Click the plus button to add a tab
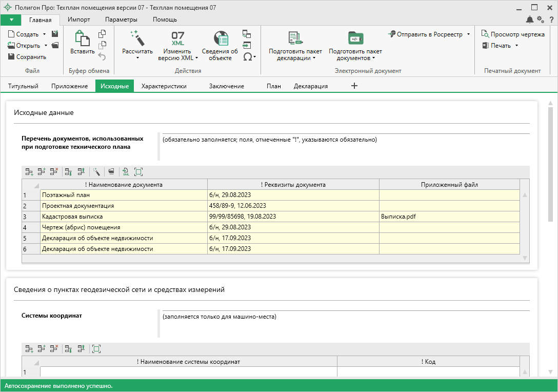The width and height of the screenshot is (558, 392). 354,86
